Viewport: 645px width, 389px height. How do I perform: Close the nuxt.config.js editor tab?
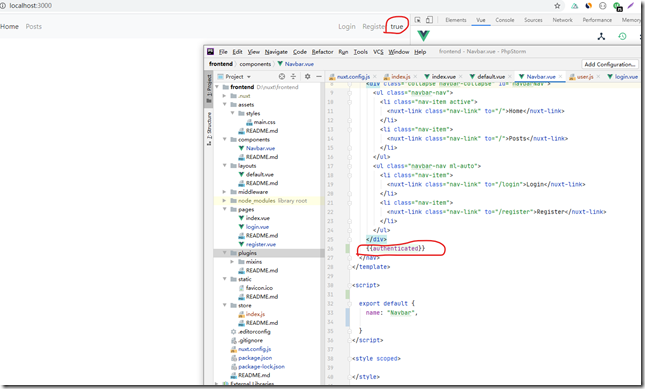374,76
